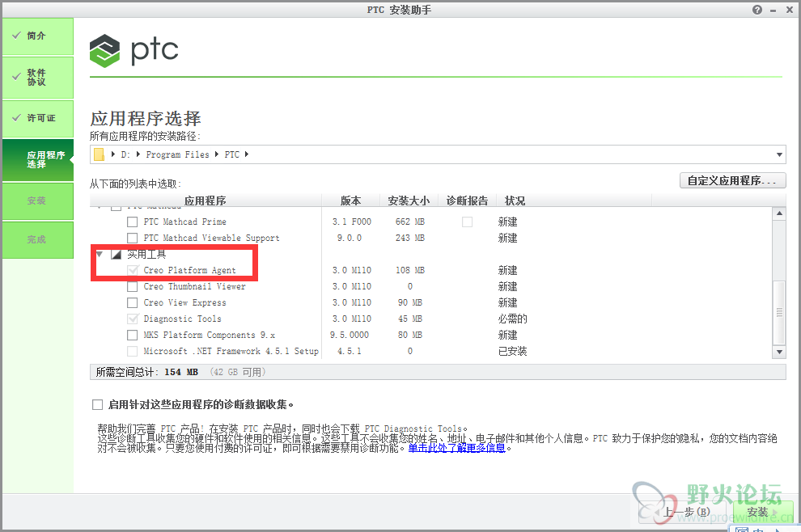801x532 pixels.
Task: Click application list scroll down arrow
Action: coord(779,352)
